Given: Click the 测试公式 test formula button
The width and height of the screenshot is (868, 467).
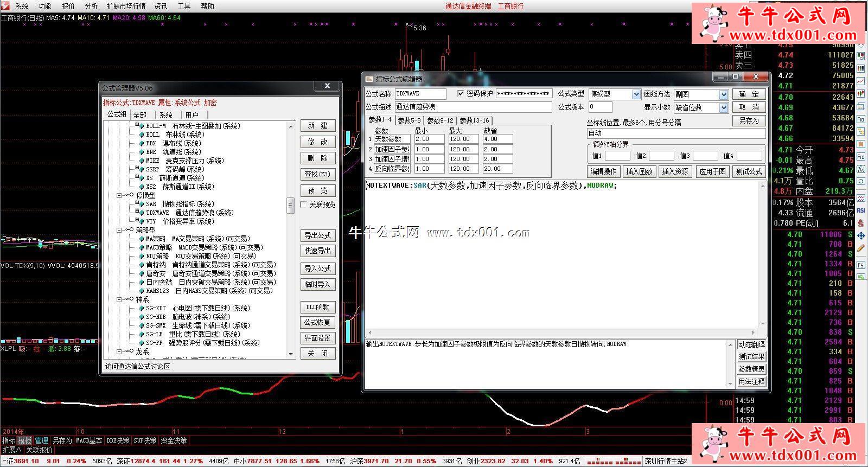Looking at the screenshot, I should pyautogui.click(x=749, y=171).
